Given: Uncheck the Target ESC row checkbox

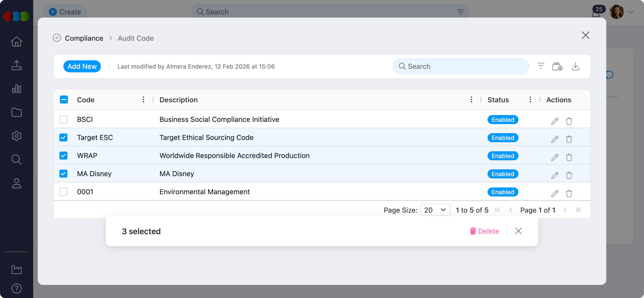Looking at the screenshot, I should coord(63,137).
